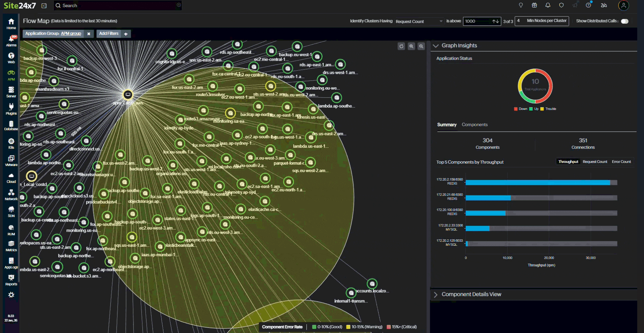Expand the Component Details View panel
The width and height of the screenshot is (644, 333).
[x=436, y=294]
